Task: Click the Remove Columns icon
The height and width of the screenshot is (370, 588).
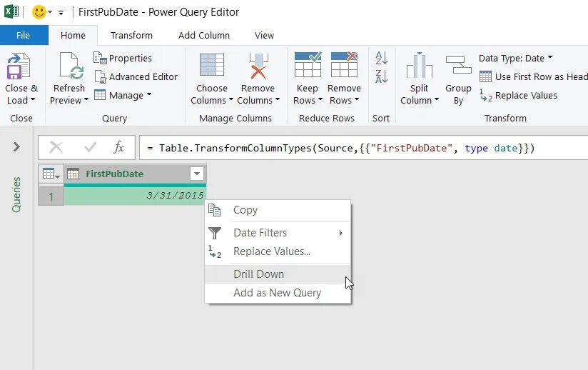Action: 258,66
